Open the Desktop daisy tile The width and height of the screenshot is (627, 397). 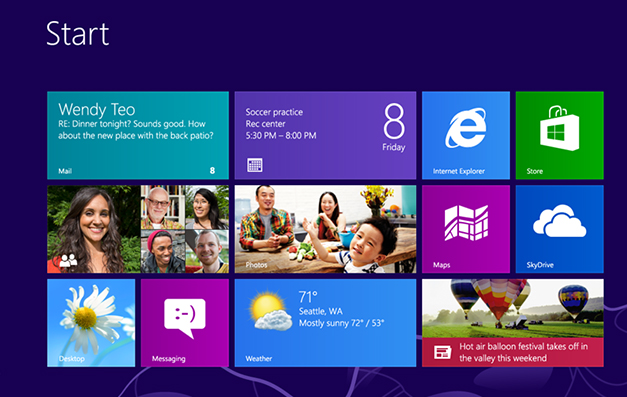[91, 323]
